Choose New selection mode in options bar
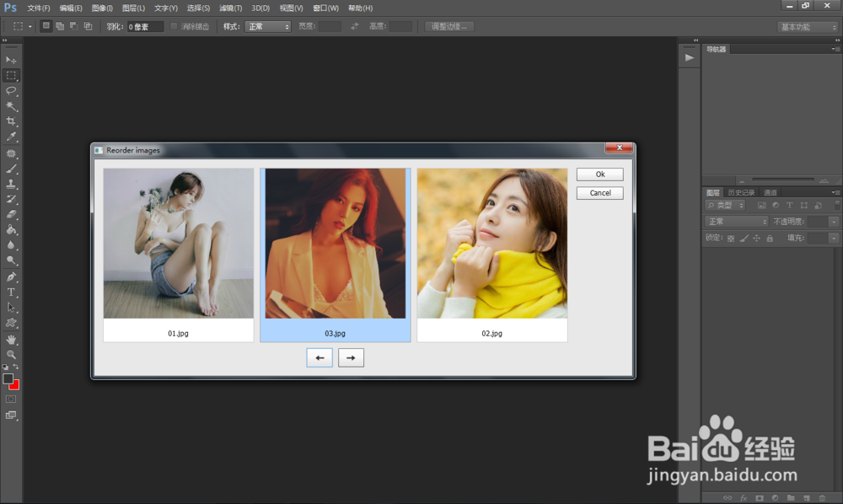The image size is (843, 504). coord(46,26)
